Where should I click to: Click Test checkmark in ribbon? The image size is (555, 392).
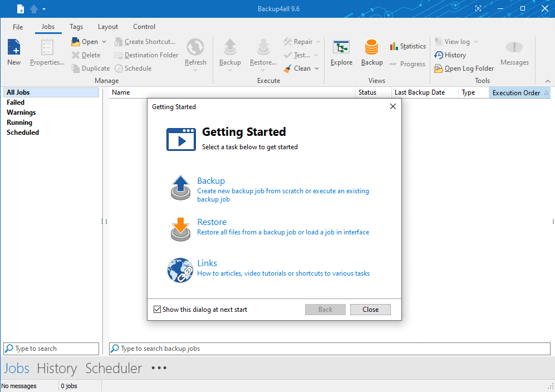[x=288, y=55]
